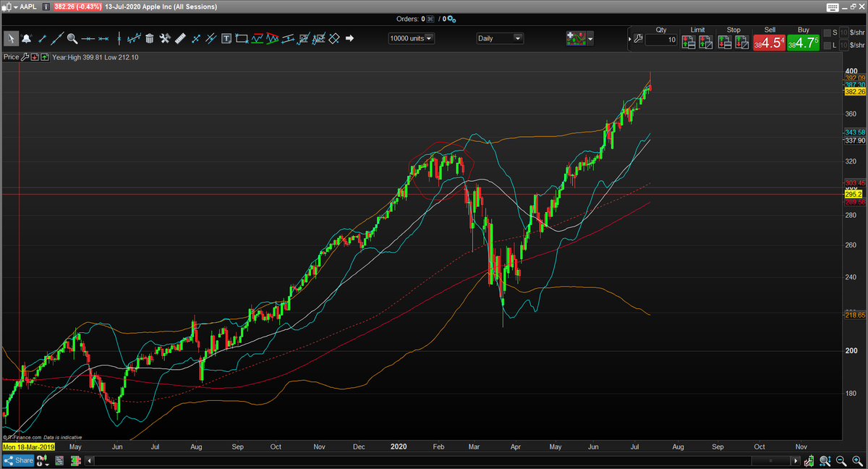Image resolution: width=868 pixels, height=469 pixels.
Task: Select the line segment drawing tool
Action: (42, 38)
